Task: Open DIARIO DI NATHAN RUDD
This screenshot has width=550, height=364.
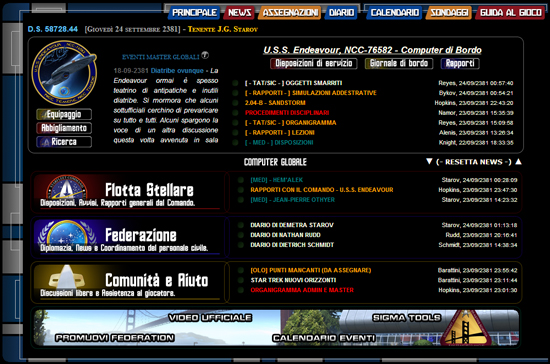Action: pyautogui.click(x=286, y=235)
